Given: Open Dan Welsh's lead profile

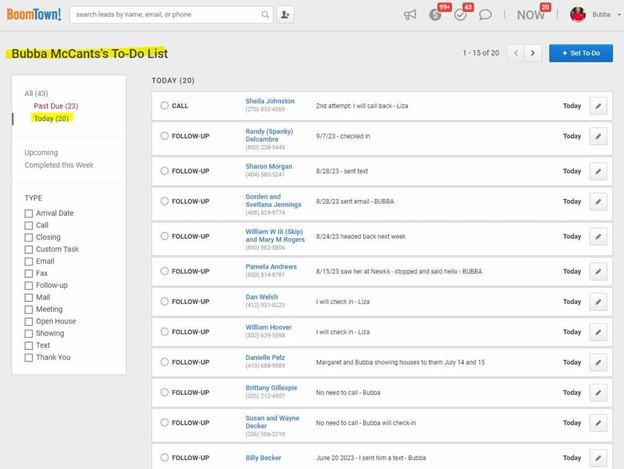Looking at the screenshot, I should pos(261,297).
